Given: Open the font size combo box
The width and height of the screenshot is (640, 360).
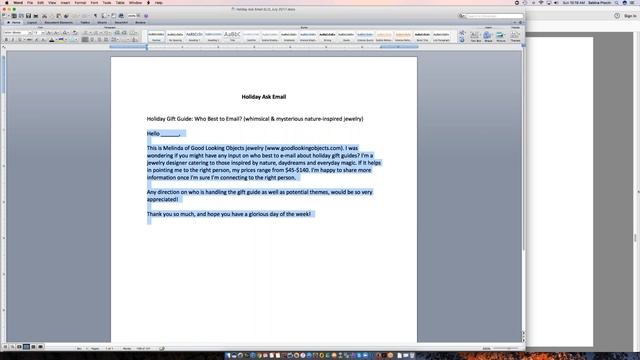Looking at the screenshot, I should click(39, 33).
